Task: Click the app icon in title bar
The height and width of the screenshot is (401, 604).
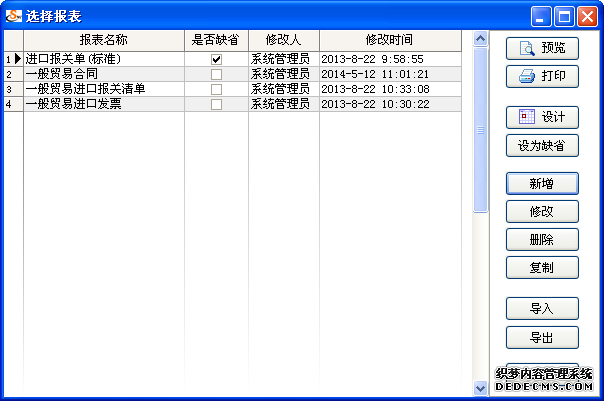Action: pyautogui.click(x=14, y=15)
